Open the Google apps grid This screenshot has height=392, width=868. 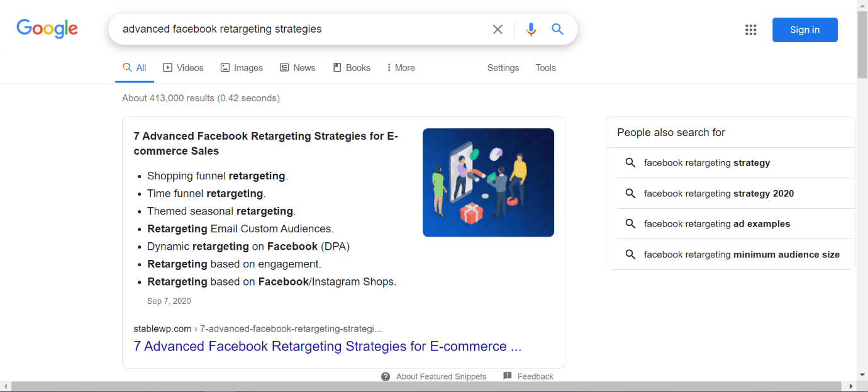click(750, 30)
